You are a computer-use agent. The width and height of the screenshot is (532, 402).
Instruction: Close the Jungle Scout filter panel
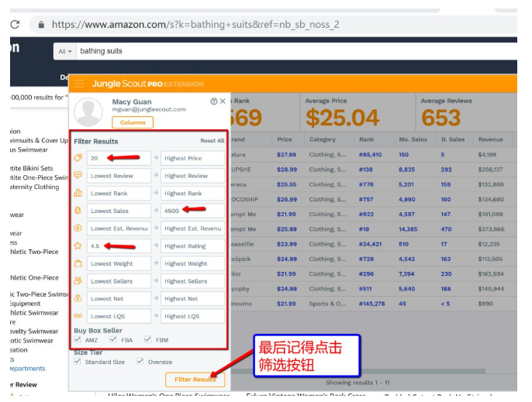click(x=223, y=101)
